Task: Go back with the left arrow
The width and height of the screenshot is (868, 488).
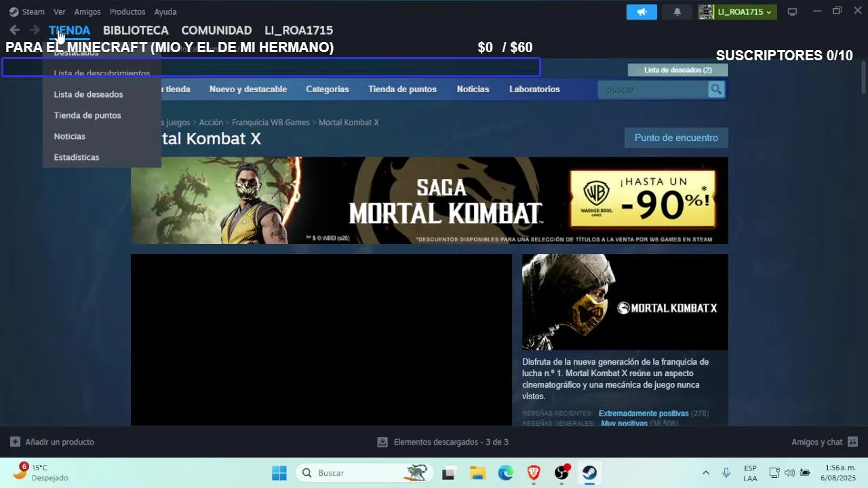Action: 14,30
